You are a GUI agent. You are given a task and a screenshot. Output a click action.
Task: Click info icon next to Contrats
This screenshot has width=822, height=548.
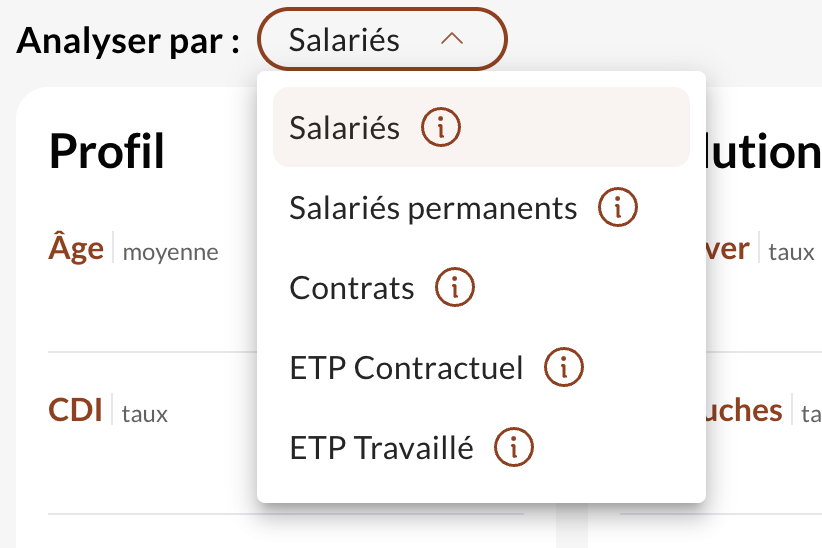pos(455,287)
